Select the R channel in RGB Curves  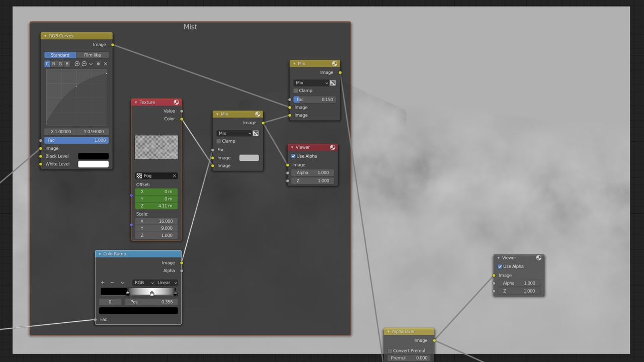(54, 64)
